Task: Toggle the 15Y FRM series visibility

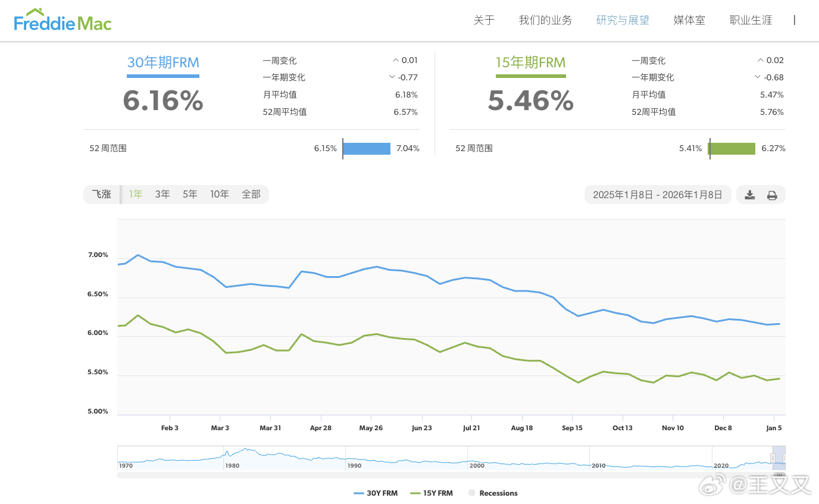Action: [x=432, y=493]
